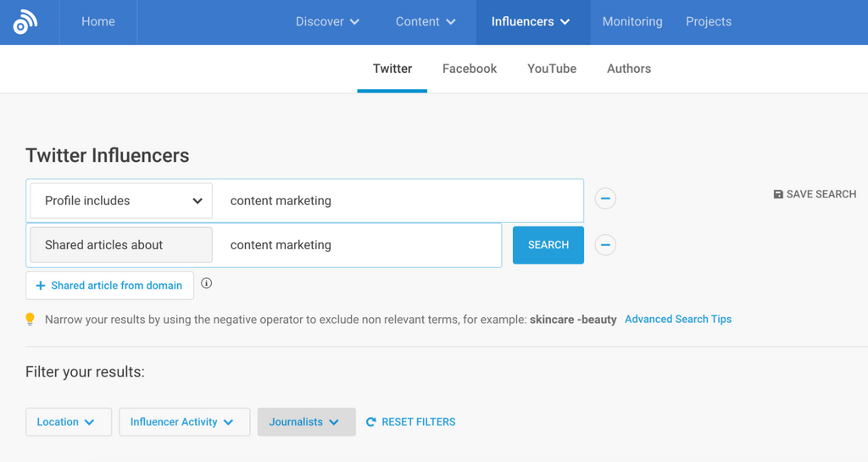Remove the Profile includes search row
Viewport: 868px width, 462px height.
click(x=605, y=198)
